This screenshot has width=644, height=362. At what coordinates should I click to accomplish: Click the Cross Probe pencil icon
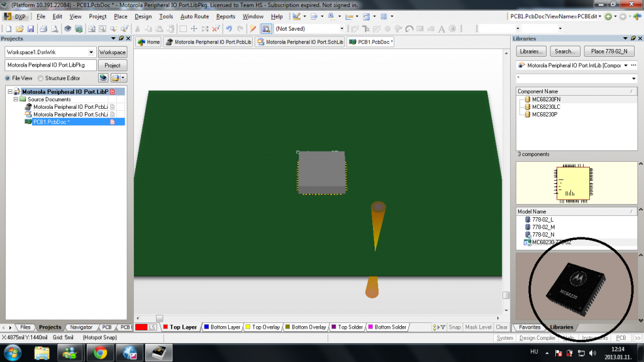pos(253,29)
